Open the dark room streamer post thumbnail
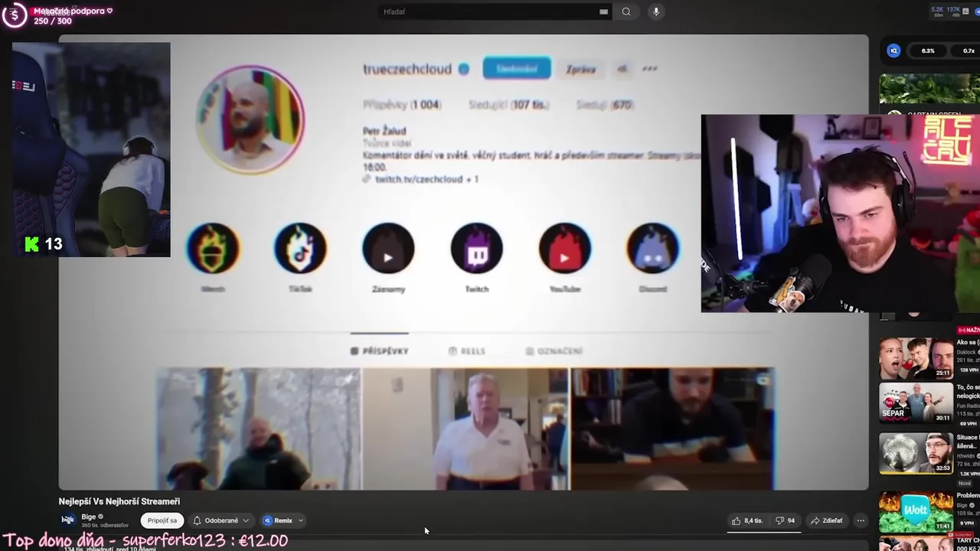 click(672, 429)
